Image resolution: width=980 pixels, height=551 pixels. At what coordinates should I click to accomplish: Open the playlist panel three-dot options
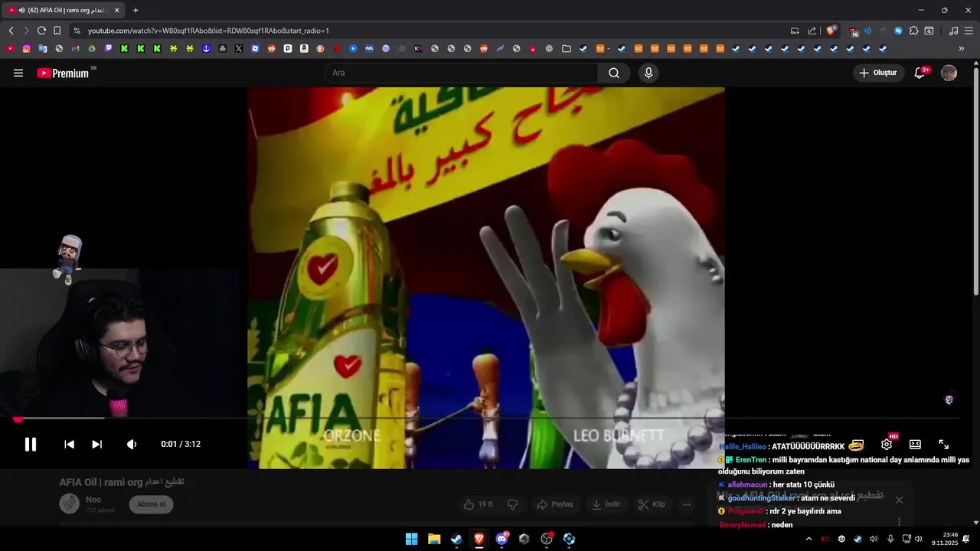tap(900, 522)
